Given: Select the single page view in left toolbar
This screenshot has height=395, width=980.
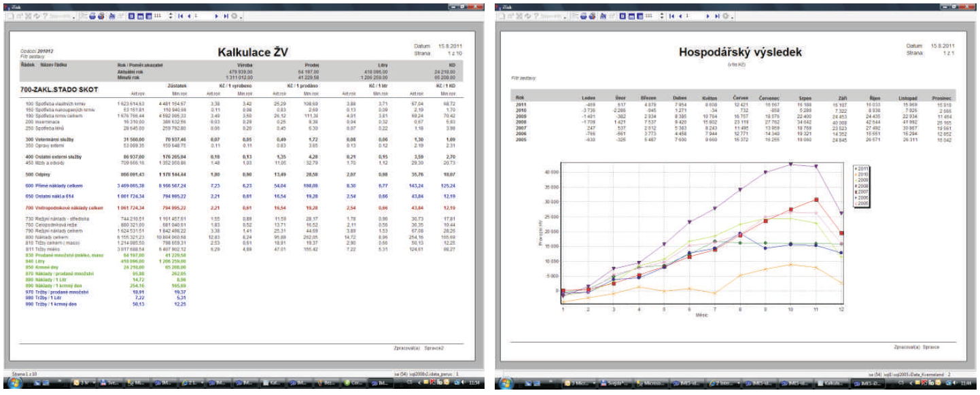Looking at the screenshot, I should coord(130,15).
